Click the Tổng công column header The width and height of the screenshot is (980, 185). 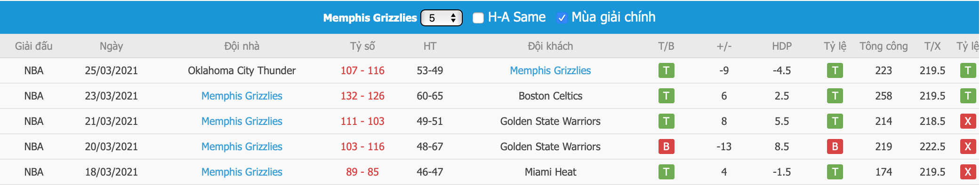[x=884, y=46]
